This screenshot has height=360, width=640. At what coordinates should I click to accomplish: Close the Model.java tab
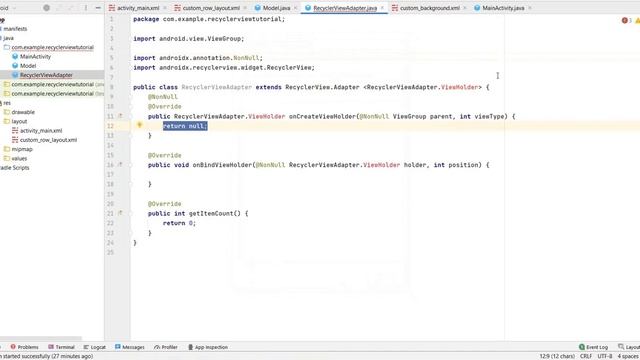(x=296, y=8)
